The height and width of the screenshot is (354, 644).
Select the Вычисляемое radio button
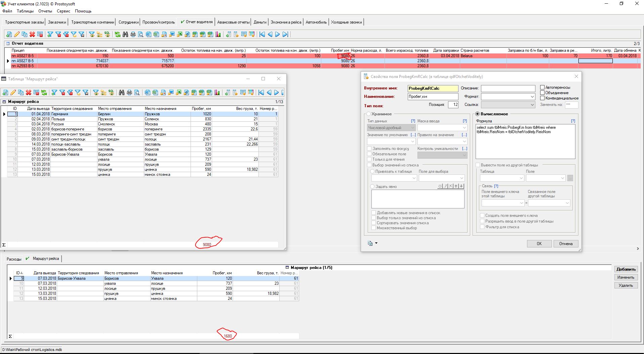click(478, 114)
